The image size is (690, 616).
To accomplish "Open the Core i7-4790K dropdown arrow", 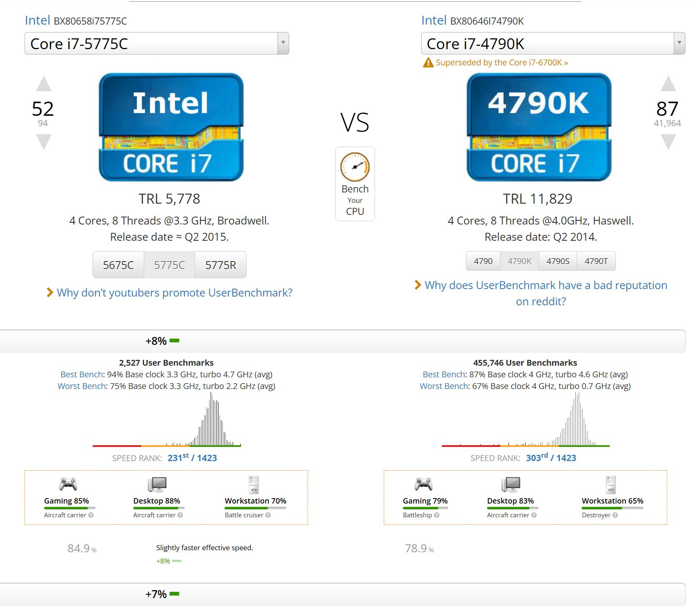I will click(x=679, y=43).
